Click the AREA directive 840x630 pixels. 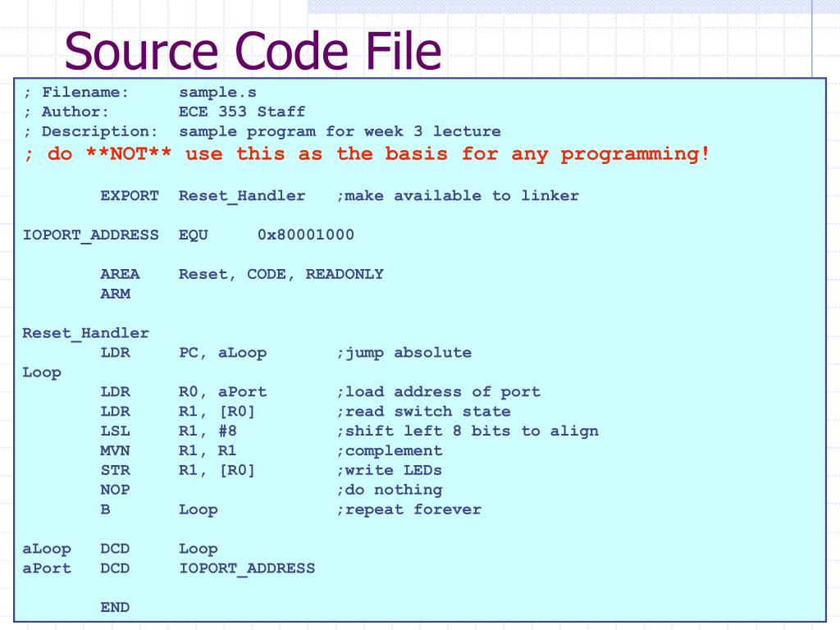(x=120, y=274)
